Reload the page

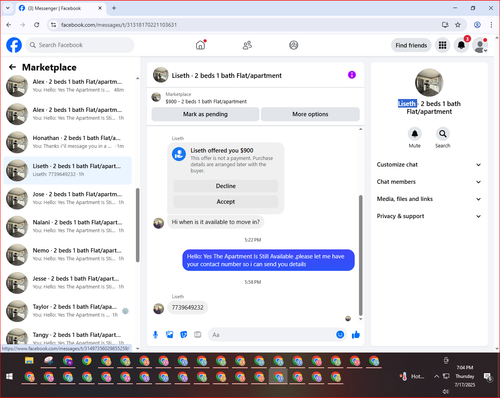click(x=37, y=25)
